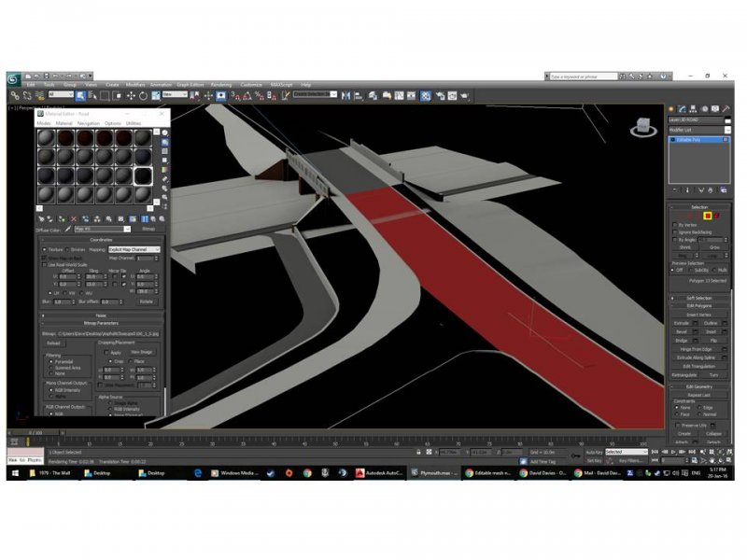Click the Reload bitmap button
The height and width of the screenshot is (560, 747).
pyautogui.click(x=53, y=343)
